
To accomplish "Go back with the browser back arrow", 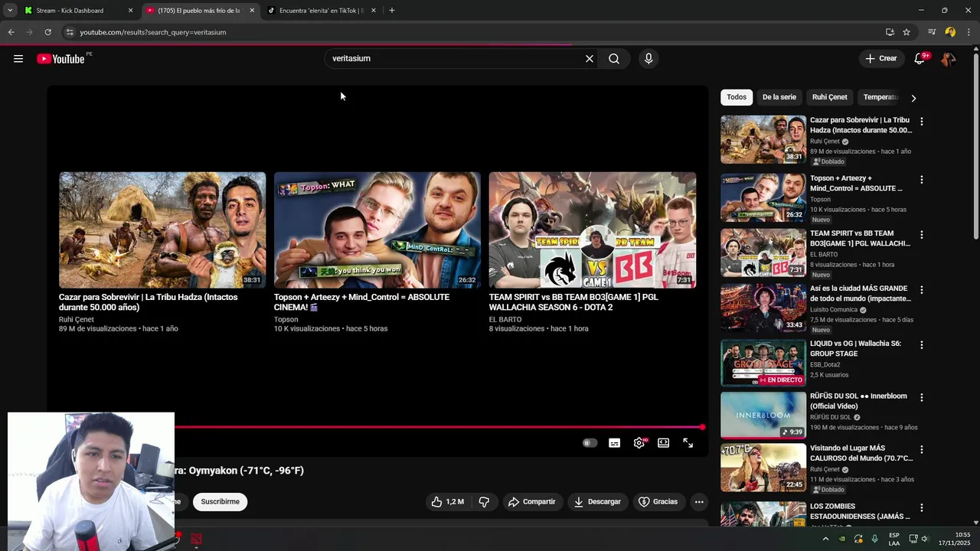I will point(11,32).
